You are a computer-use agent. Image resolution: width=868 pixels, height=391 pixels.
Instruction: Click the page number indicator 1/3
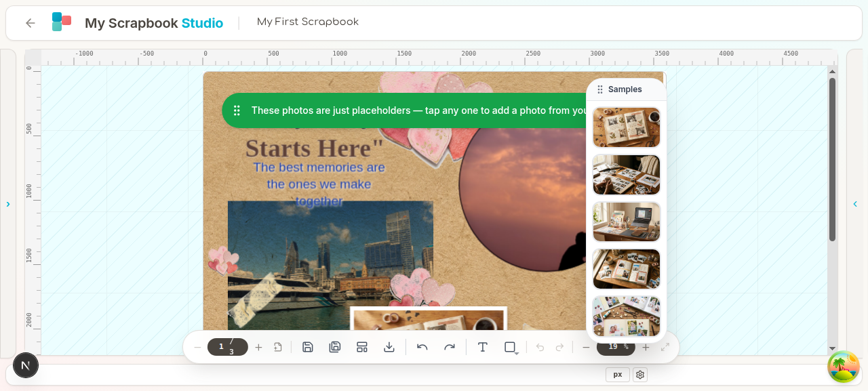(x=228, y=347)
